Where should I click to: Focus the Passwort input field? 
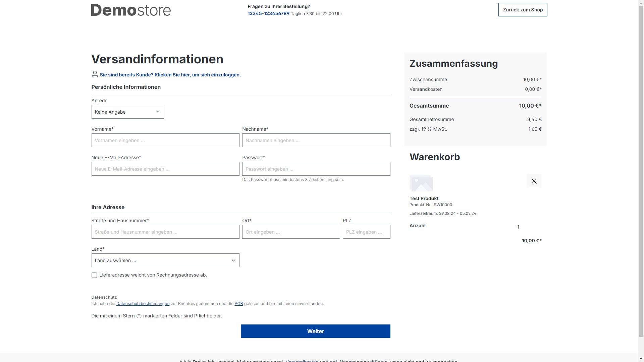316,169
